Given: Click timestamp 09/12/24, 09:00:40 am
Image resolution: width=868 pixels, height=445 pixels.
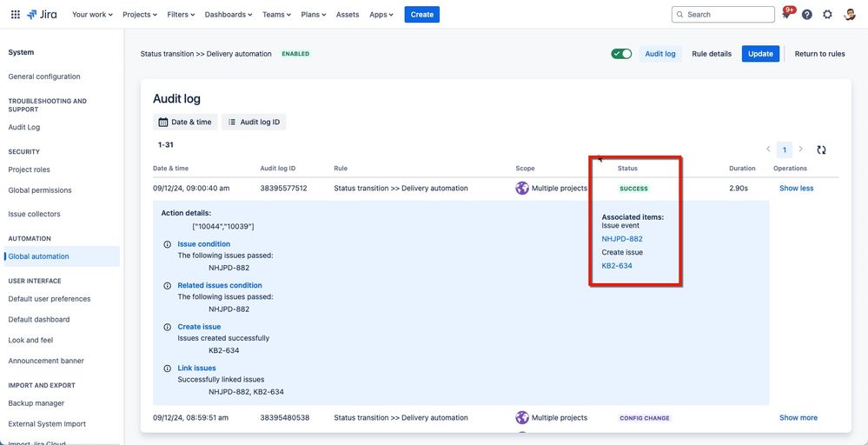Looking at the screenshot, I should (191, 189).
